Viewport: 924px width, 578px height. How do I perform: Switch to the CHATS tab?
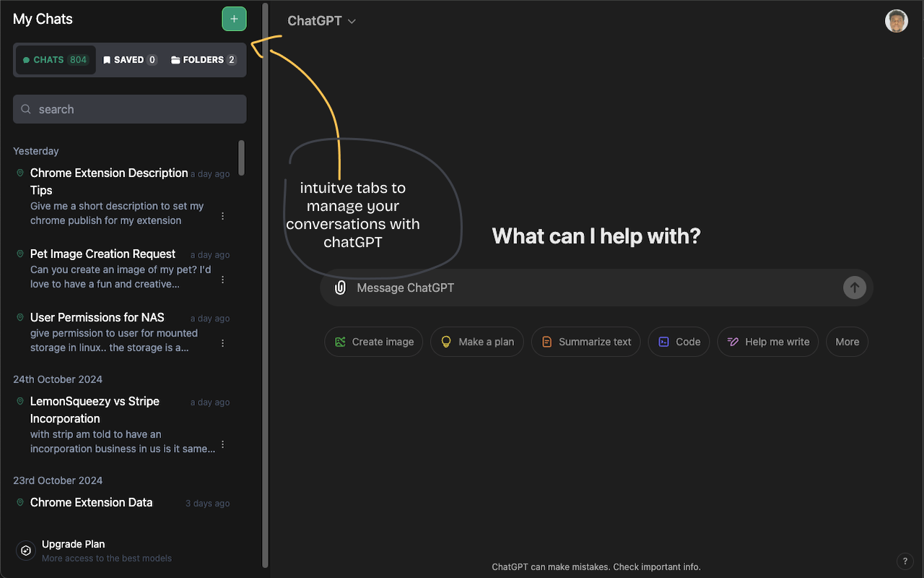click(x=56, y=60)
